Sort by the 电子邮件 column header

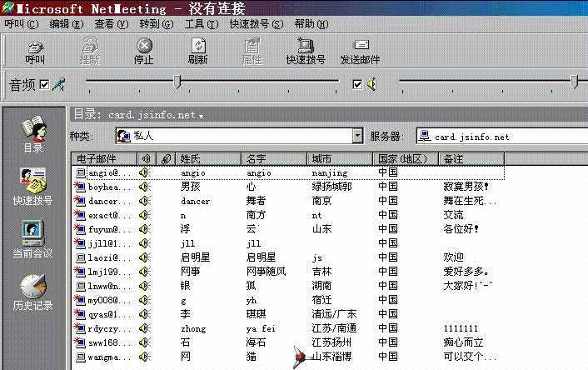click(x=104, y=159)
